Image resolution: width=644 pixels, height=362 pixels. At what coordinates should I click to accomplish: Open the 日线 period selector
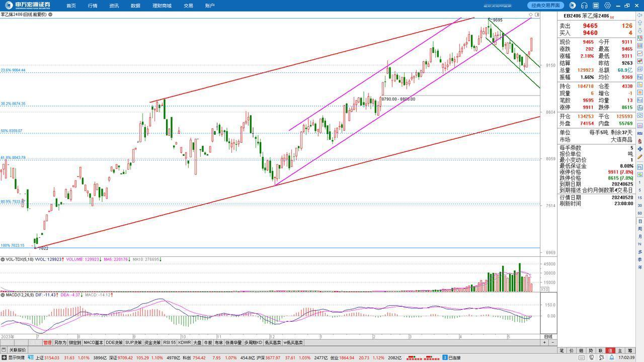pyautogui.click(x=548, y=336)
